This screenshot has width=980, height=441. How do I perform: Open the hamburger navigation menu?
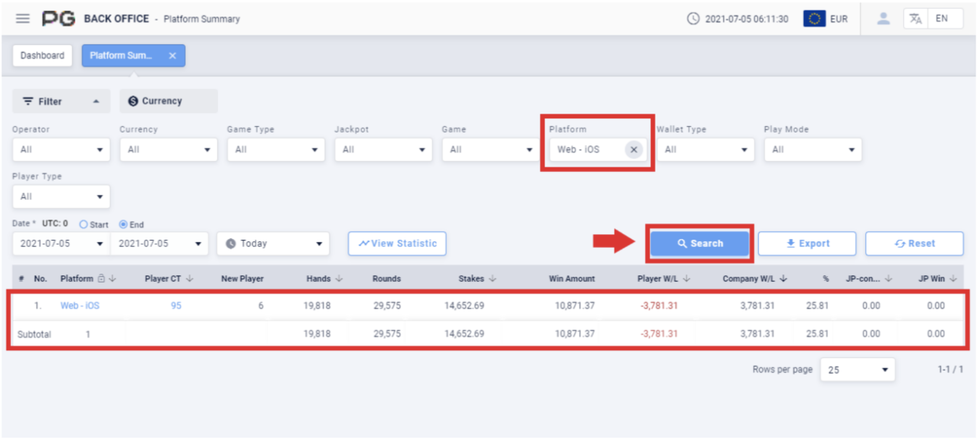(x=23, y=18)
